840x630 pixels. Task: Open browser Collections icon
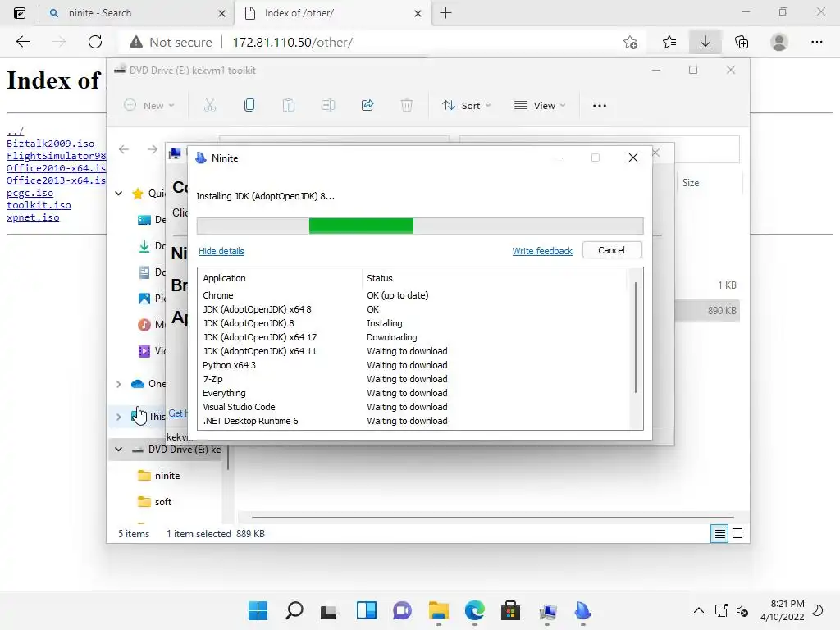point(742,42)
